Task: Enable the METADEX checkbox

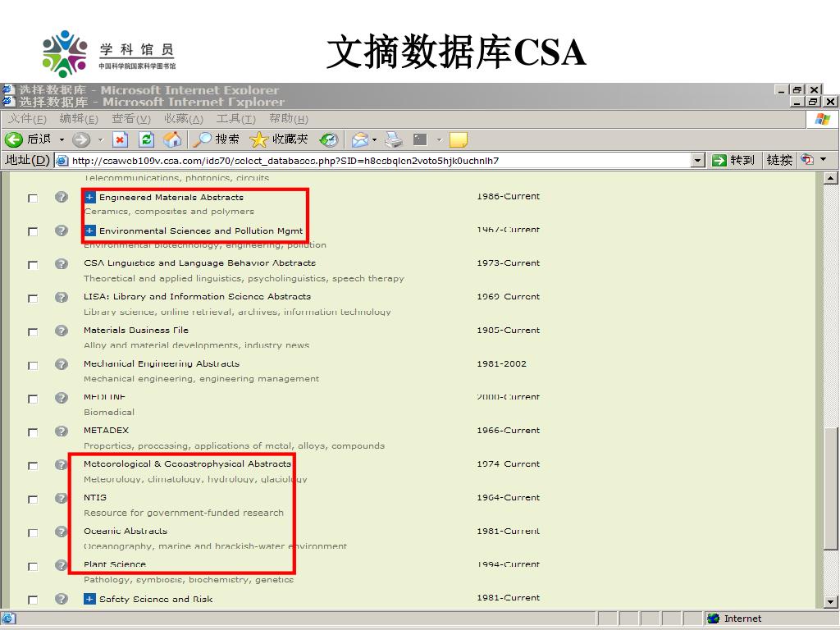Action: tap(33, 432)
